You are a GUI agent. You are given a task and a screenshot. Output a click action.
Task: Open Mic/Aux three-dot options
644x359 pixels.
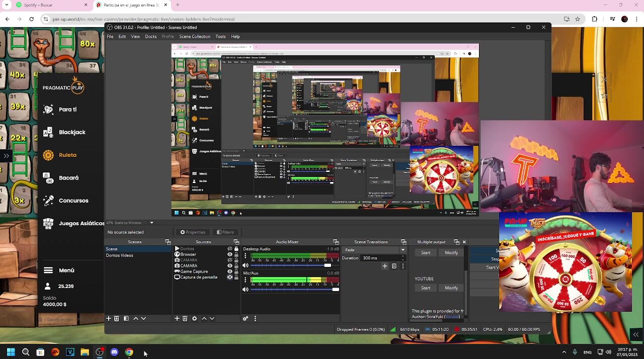(x=246, y=280)
